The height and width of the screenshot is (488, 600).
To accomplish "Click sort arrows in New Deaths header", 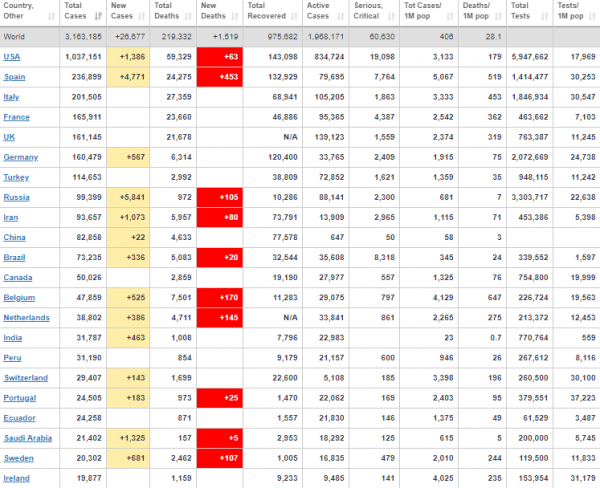I will click(x=235, y=16).
